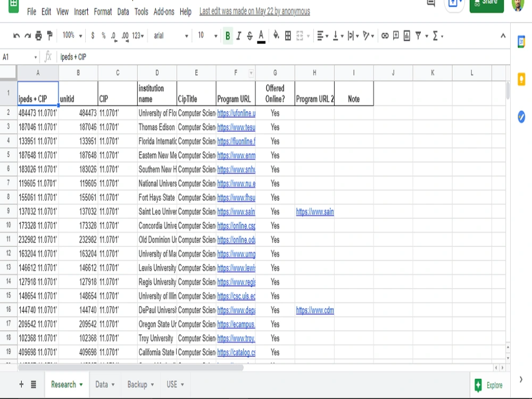Open the font family dropdown
Screen dimensions: 532x399
(x=171, y=36)
